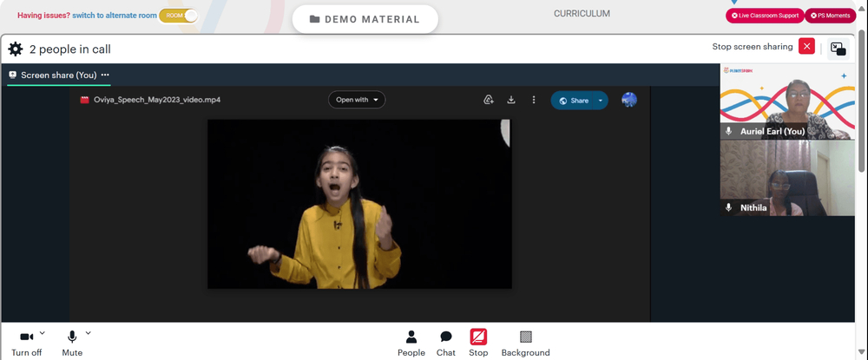Click the add shortcut to Drive icon
The image size is (868, 360).
[488, 100]
